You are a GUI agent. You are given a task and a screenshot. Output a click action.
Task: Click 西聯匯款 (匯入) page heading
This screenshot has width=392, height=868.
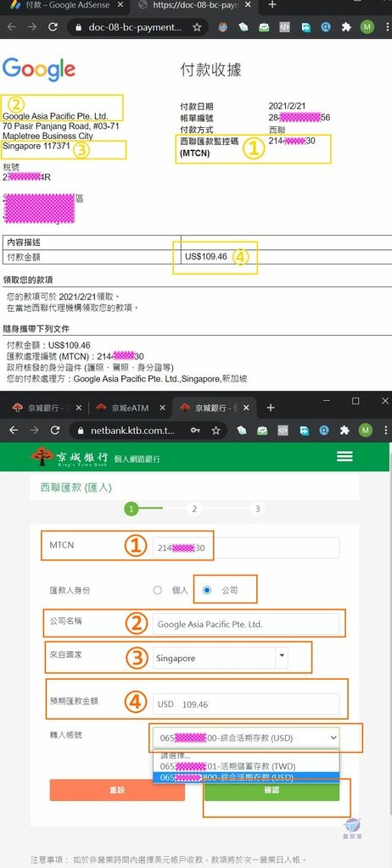pos(76,487)
